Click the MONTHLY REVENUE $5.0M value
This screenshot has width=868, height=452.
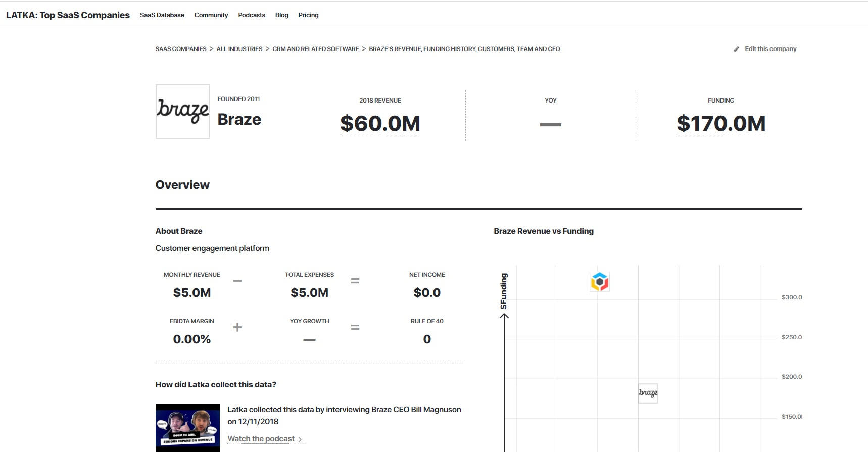tap(192, 293)
